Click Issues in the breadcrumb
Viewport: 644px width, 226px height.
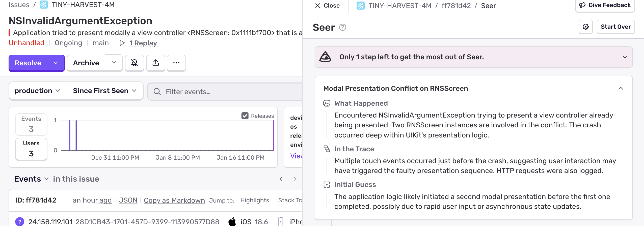point(19,5)
